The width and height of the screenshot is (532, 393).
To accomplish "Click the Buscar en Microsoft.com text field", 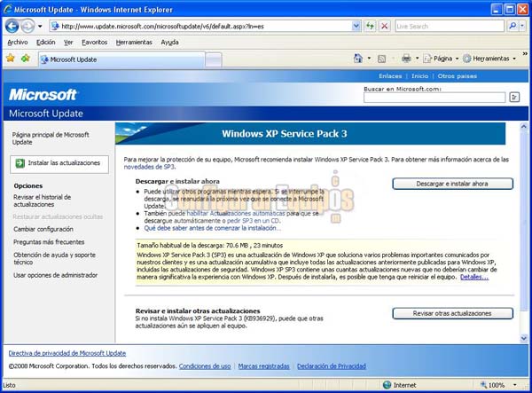I will click(x=434, y=98).
